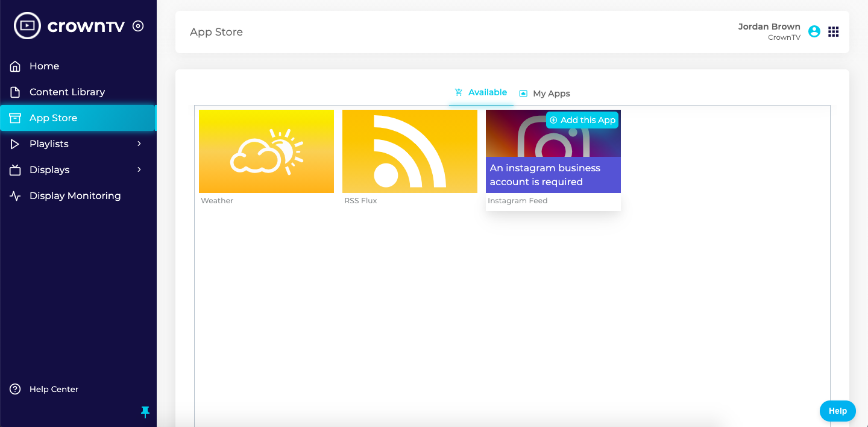868x427 pixels.
Task: Open the floating Help button
Action: coord(838,411)
